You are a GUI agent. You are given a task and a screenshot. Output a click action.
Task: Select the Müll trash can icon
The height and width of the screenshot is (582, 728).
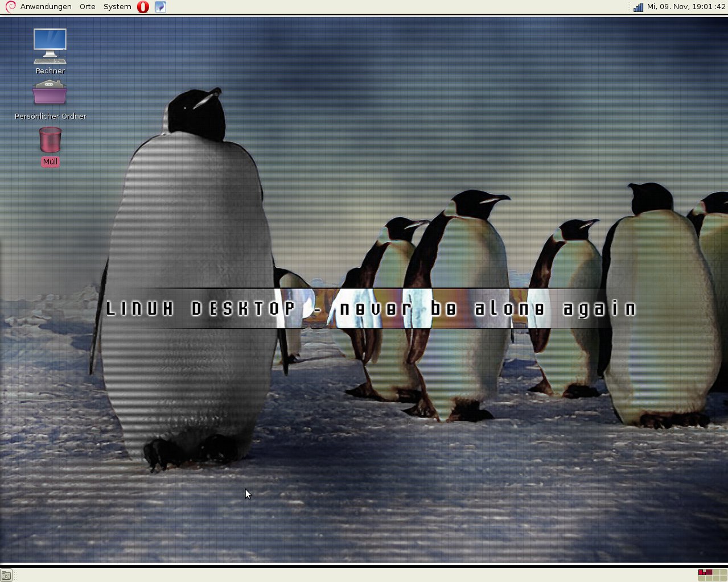(50, 140)
